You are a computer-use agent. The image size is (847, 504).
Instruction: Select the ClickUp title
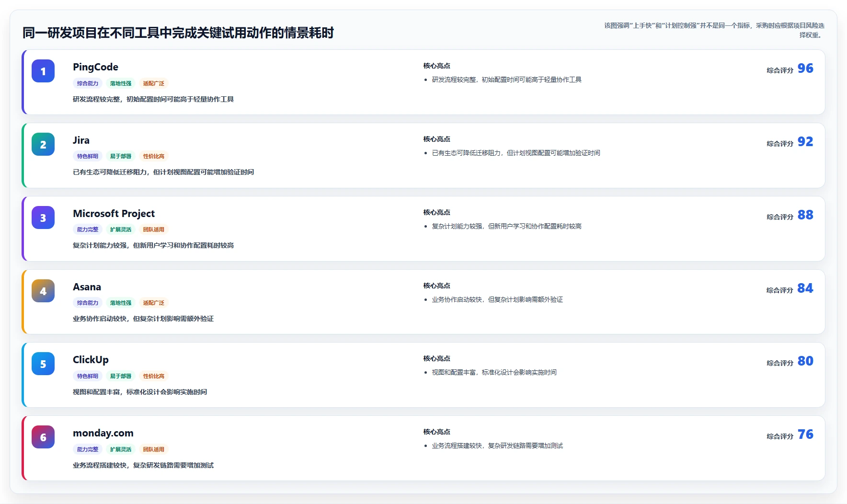click(91, 360)
